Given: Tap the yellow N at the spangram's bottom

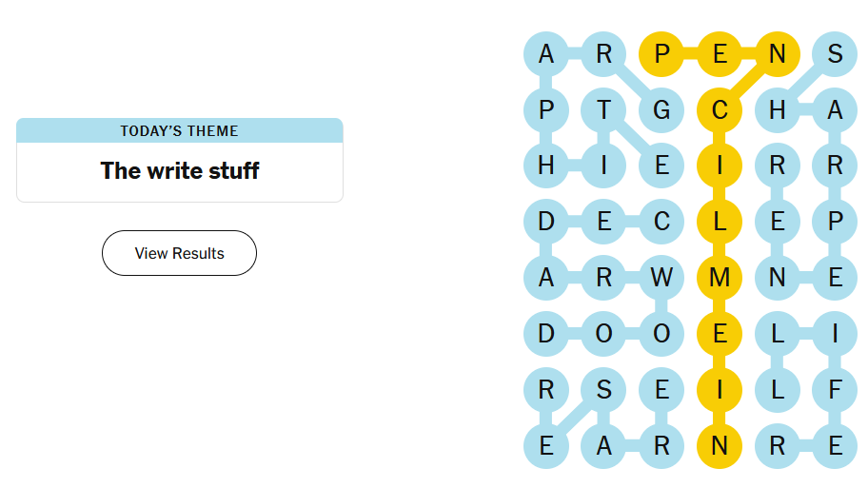Looking at the screenshot, I should pyautogui.click(x=720, y=445).
